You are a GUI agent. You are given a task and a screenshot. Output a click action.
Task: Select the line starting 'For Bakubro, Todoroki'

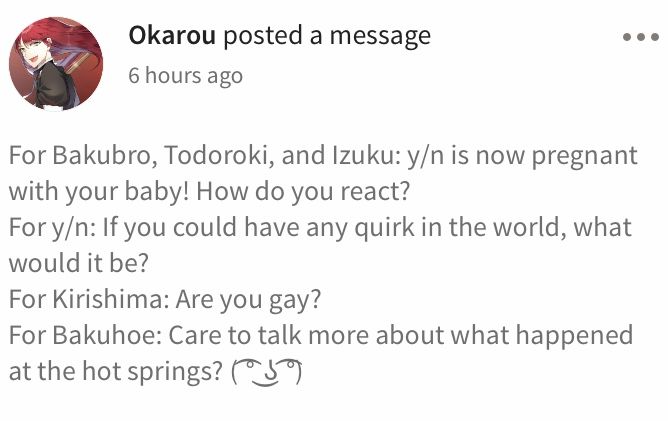click(323, 156)
